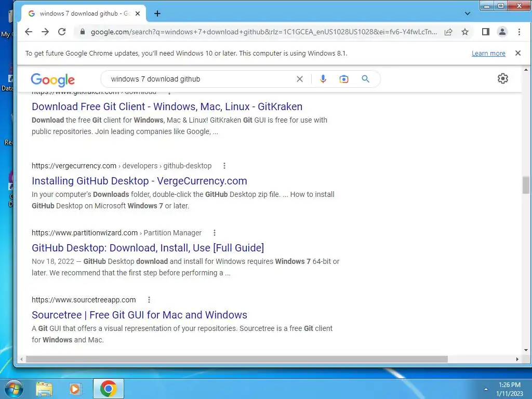The height and width of the screenshot is (399, 532).
Task: Click the Chrome address bar URL
Action: tap(263, 32)
